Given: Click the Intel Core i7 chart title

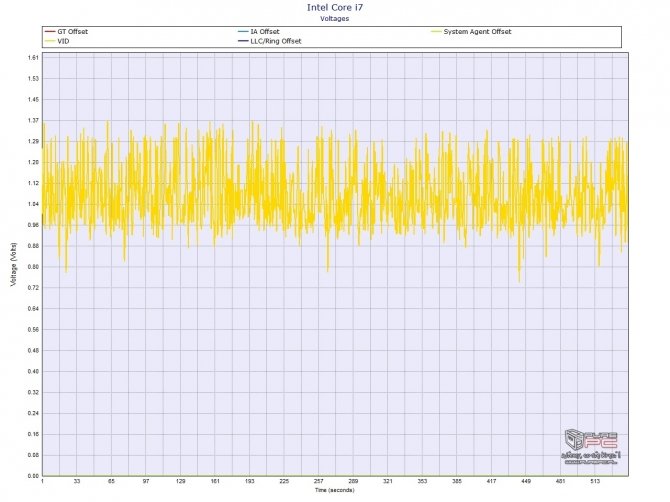Looking at the screenshot, I should 335,8.
